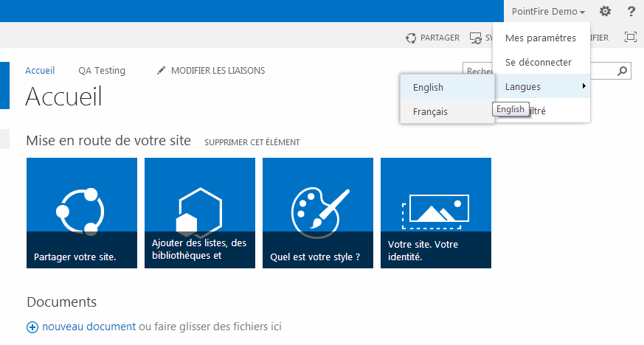Click the search magnifier icon
Image resolution: width=644 pixels, height=345 pixels.
[623, 71]
